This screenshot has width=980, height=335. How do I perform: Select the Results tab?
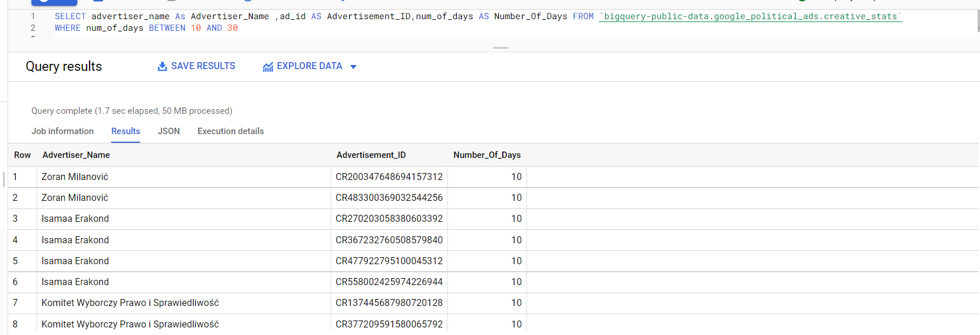click(126, 131)
